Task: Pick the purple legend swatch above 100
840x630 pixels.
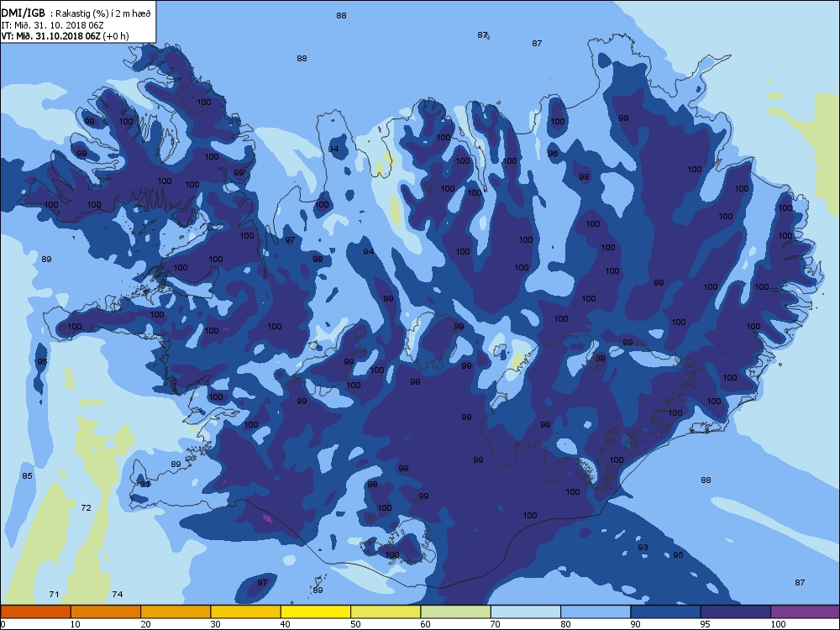Action: (x=806, y=612)
